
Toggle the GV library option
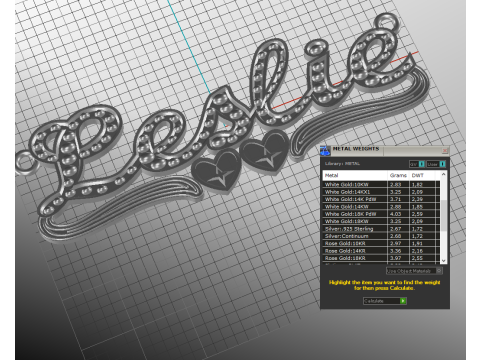(x=417, y=164)
